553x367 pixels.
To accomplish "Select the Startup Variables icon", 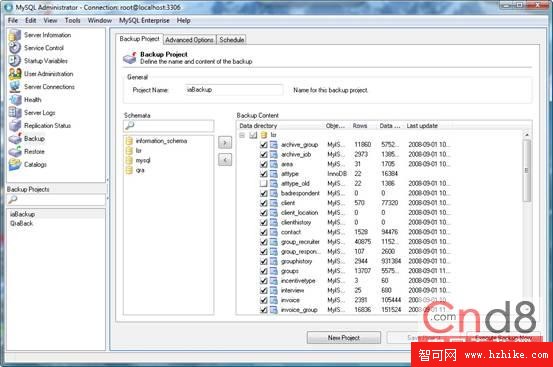I will (x=15, y=61).
